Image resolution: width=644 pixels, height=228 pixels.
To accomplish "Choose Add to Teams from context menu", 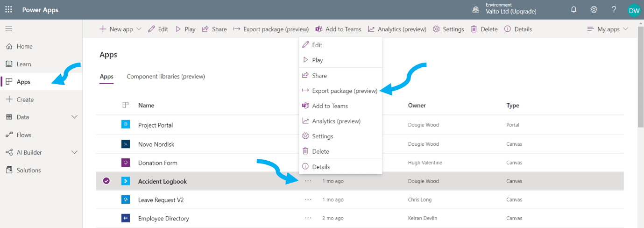I will 340,106.
